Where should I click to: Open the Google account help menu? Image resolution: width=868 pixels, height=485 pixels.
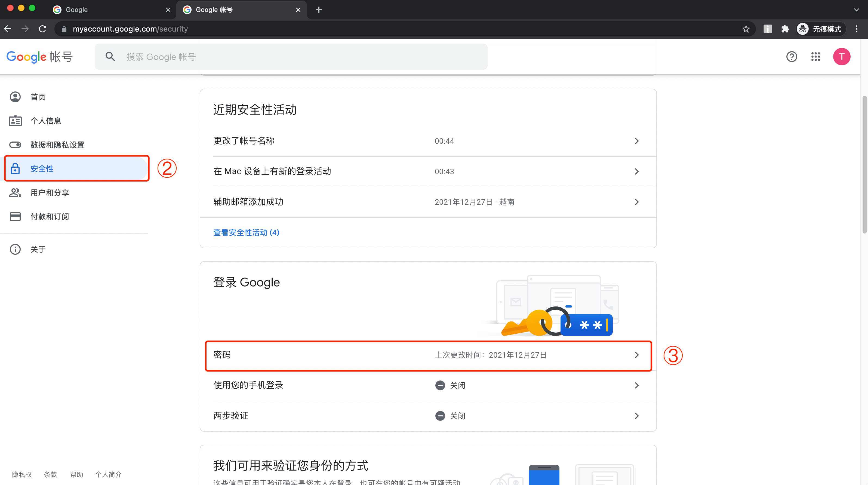point(792,57)
